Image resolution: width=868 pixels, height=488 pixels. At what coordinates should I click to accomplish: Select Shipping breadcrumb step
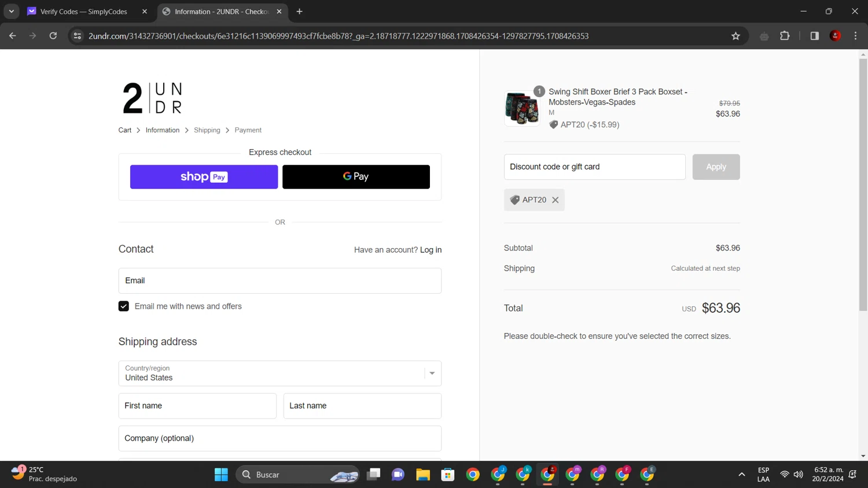tap(207, 130)
